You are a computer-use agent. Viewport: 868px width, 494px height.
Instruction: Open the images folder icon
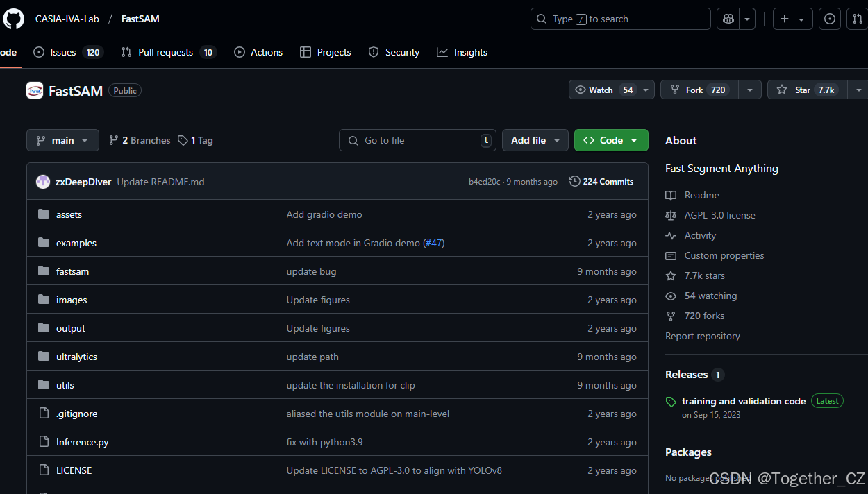pyautogui.click(x=44, y=300)
